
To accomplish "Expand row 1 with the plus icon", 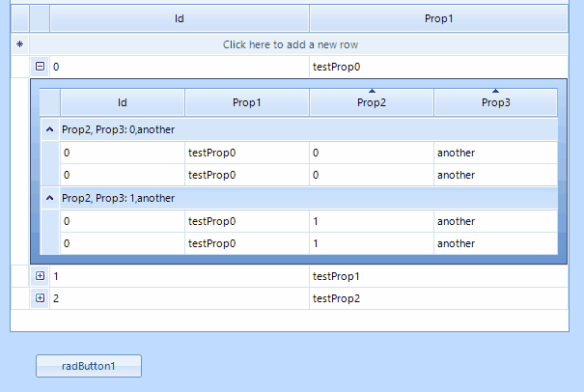I will click(x=40, y=276).
